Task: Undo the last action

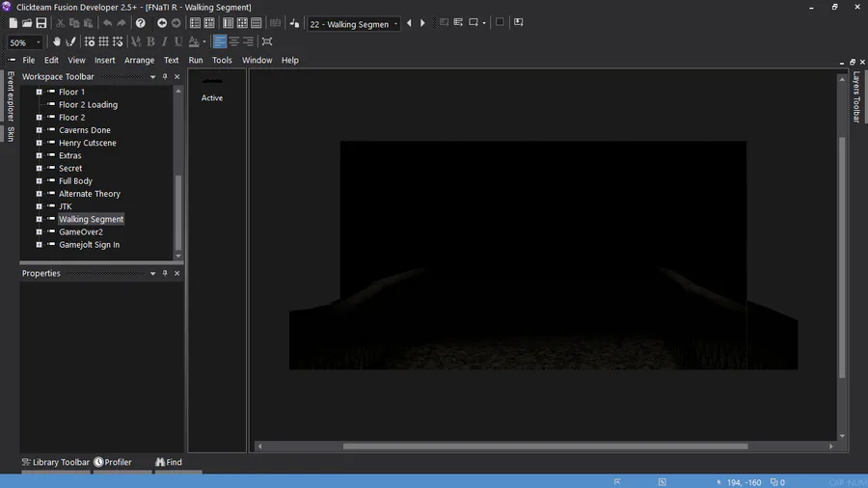Action: (107, 23)
